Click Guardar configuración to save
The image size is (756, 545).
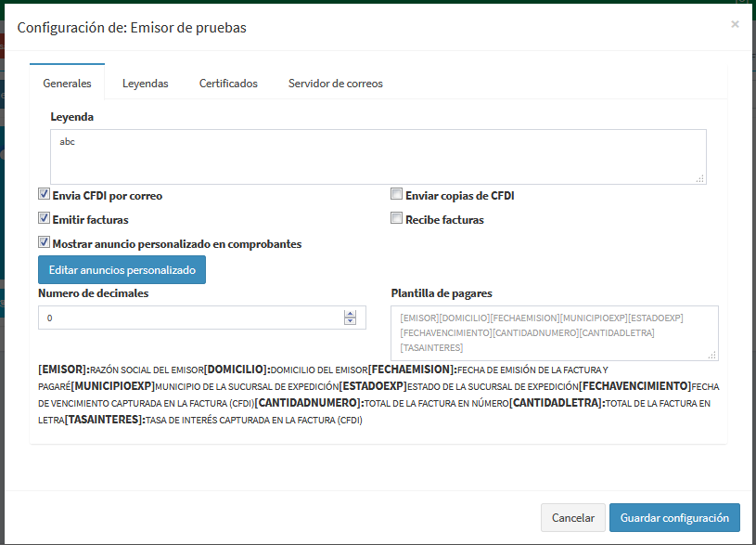coord(674,518)
